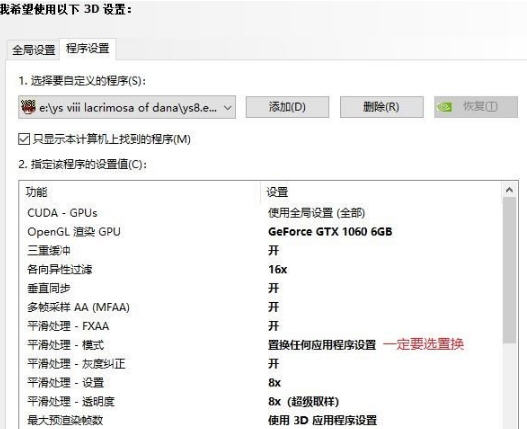Click the vertical scrollbar thumb in settings list
The height and width of the screenshot is (429, 527).
click(509, 270)
